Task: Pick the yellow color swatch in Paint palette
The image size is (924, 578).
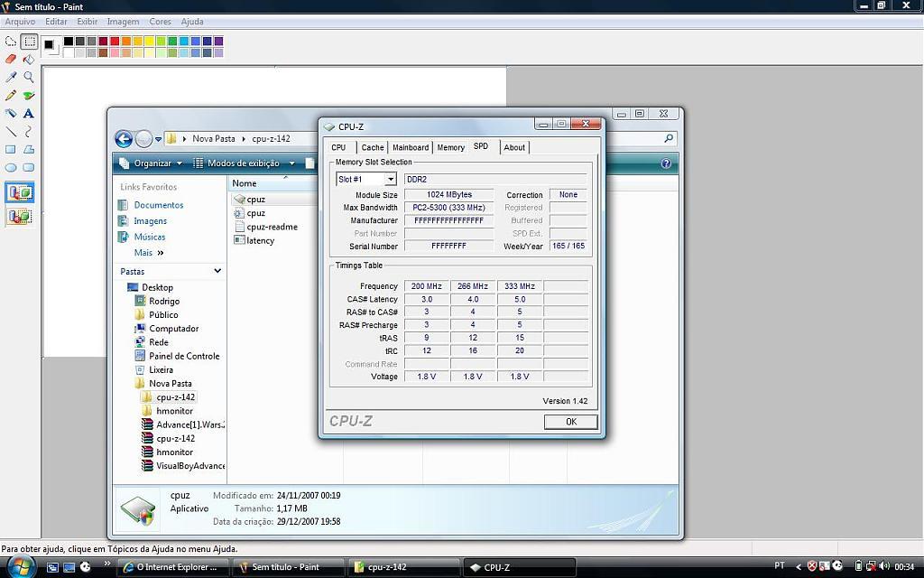Action: click(149, 42)
